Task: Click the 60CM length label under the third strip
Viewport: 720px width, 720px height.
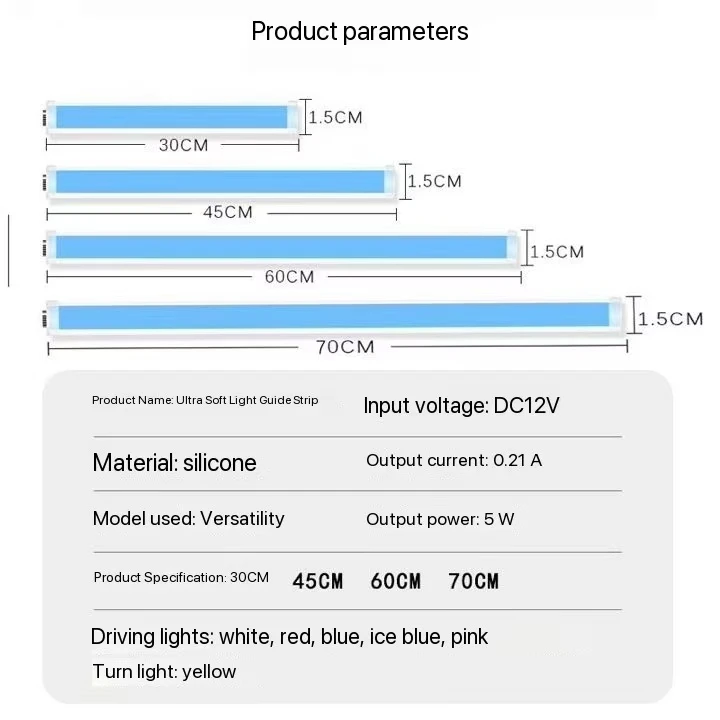Action: [x=289, y=277]
